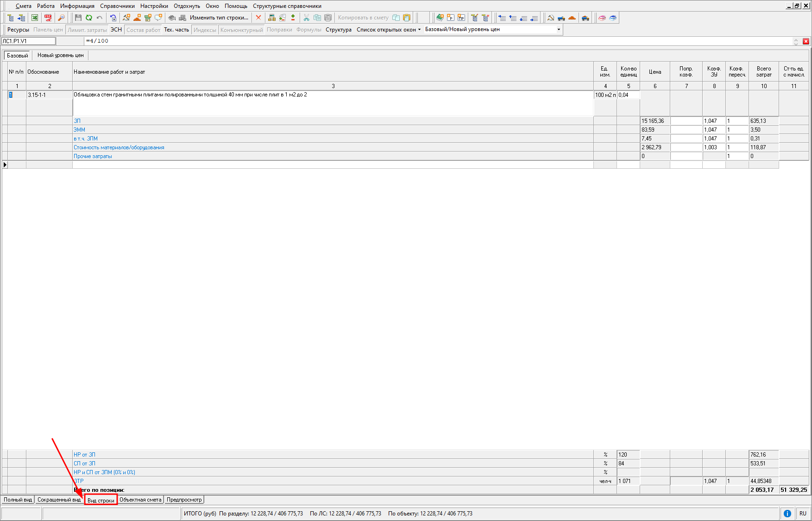Expand the Базовый/Новый уровень цен combo box
This screenshot has height=521, width=812.
559,30
